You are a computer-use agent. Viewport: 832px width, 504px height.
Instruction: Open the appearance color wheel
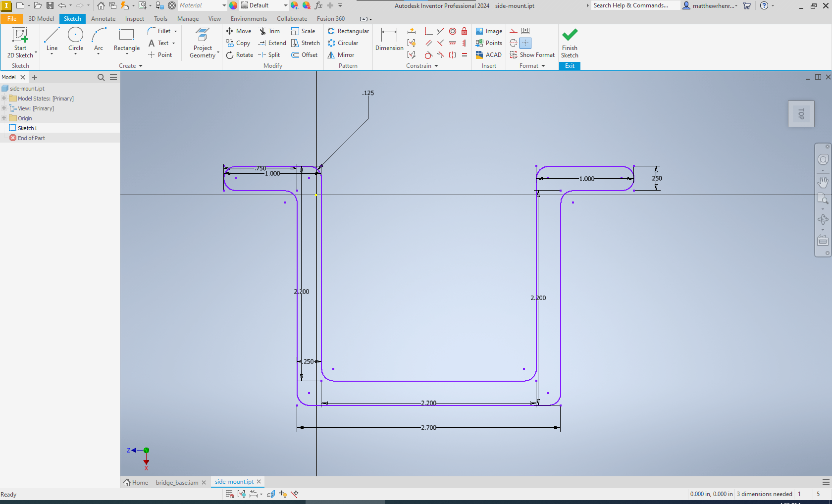coord(233,5)
